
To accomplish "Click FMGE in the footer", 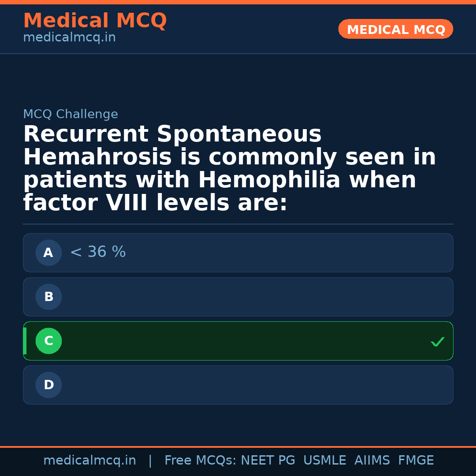I will click(416, 461).
